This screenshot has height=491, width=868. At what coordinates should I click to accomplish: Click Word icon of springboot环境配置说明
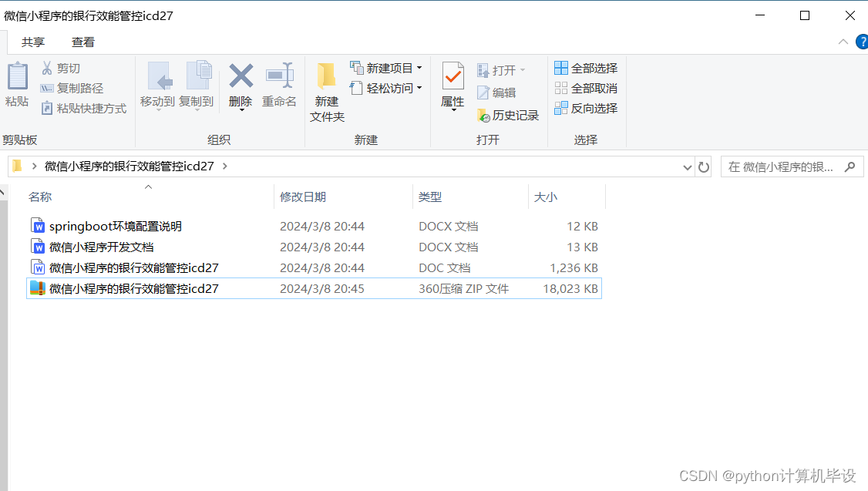click(x=38, y=226)
